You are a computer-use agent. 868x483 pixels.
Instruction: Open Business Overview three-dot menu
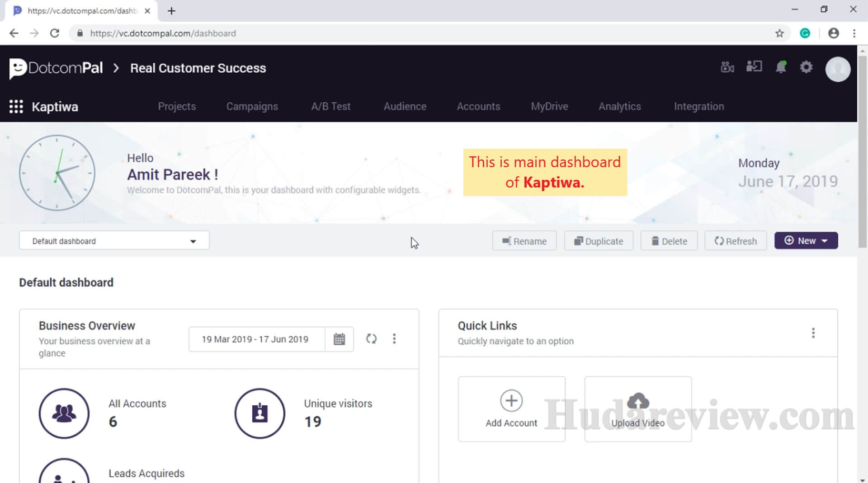pyautogui.click(x=394, y=339)
